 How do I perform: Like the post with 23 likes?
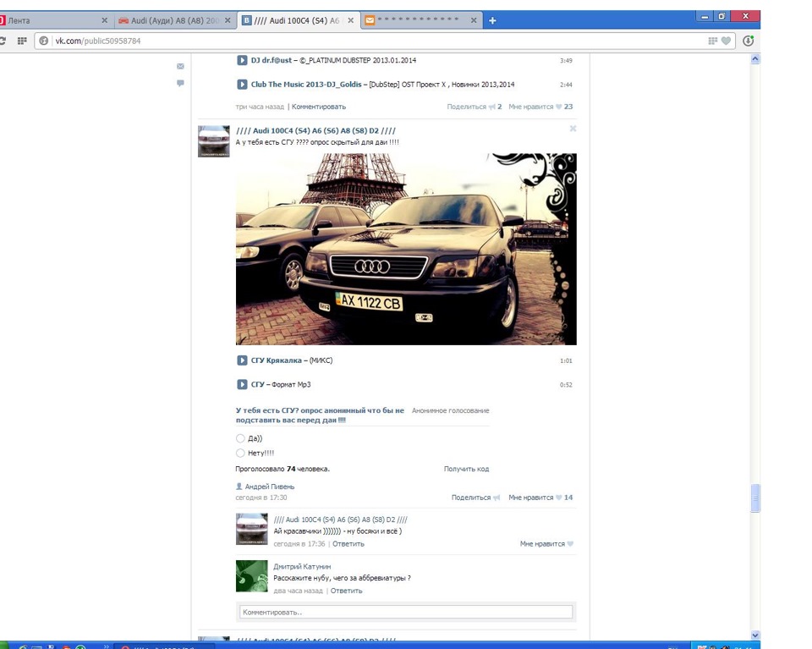point(540,107)
